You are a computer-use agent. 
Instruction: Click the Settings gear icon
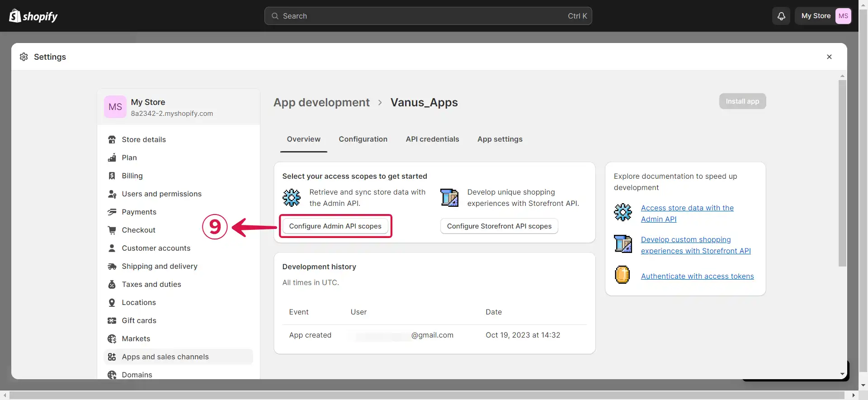(24, 57)
